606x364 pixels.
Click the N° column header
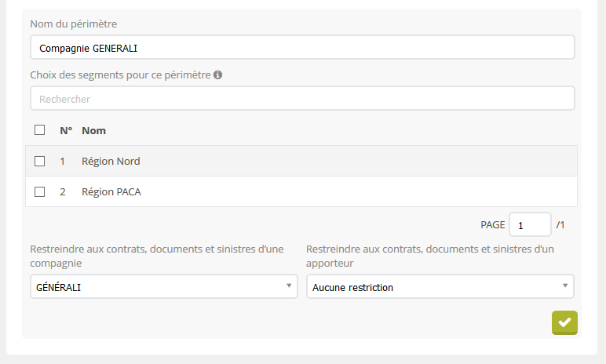66,130
